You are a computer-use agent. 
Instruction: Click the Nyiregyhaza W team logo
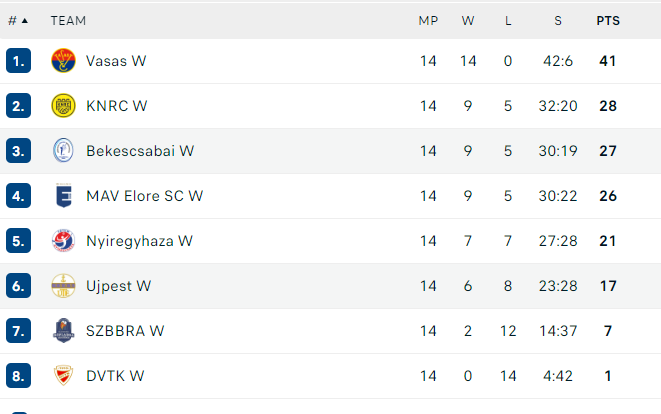pyautogui.click(x=63, y=241)
